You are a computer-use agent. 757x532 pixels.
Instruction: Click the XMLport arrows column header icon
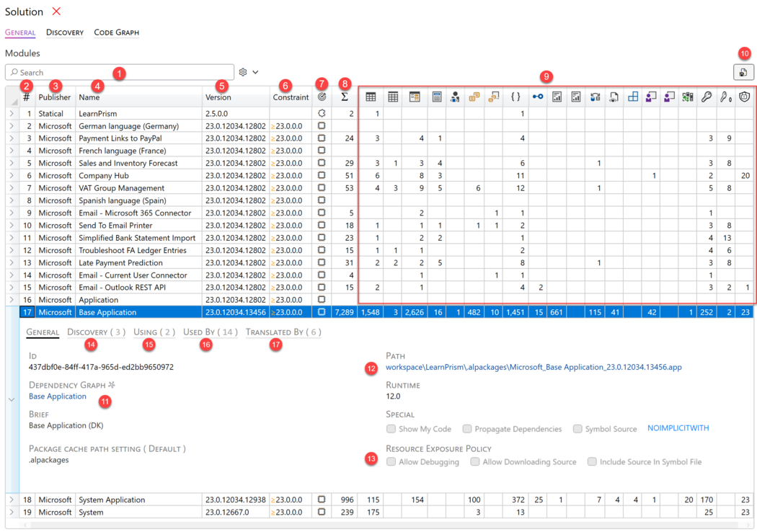595,97
